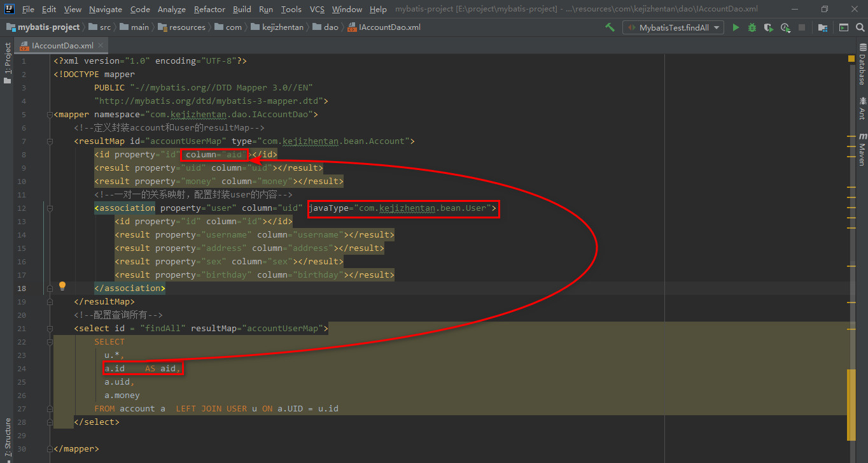Screen dimensions: 868x463
Task: Open the Refactor menu
Action: tap(209, 9)
